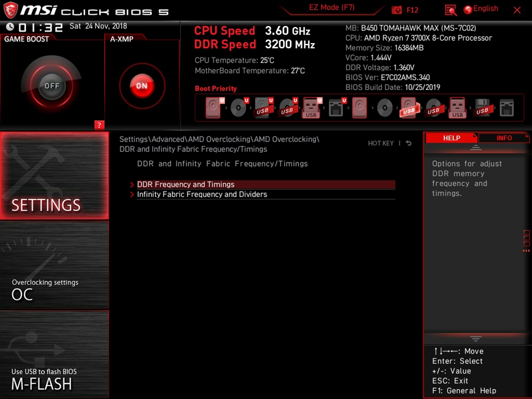
Task: Click the 'Options for adjust DDR memory' help text
Action: pos(467,178)
